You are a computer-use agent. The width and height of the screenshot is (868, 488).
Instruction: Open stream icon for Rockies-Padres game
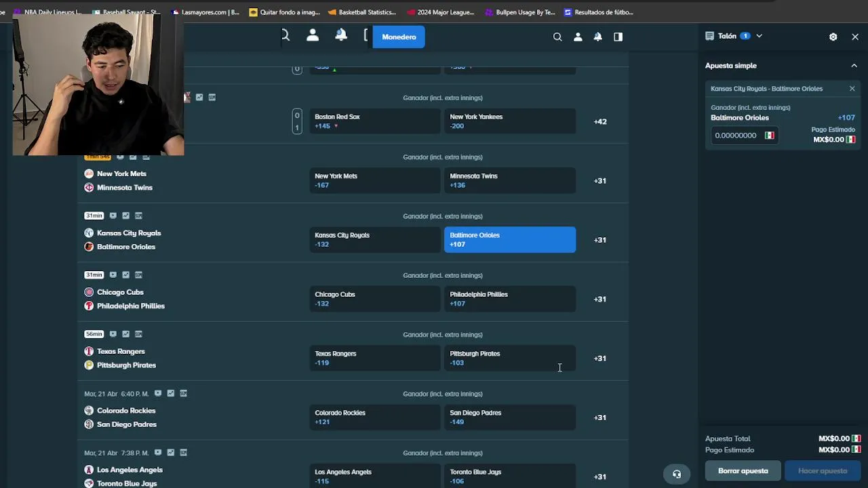tap(158, 393)
